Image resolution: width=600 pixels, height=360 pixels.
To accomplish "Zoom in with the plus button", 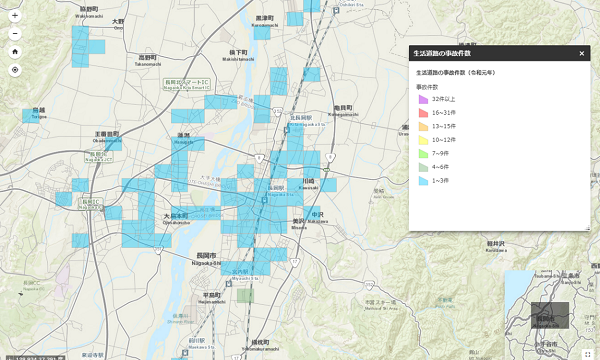I will 15,16.
